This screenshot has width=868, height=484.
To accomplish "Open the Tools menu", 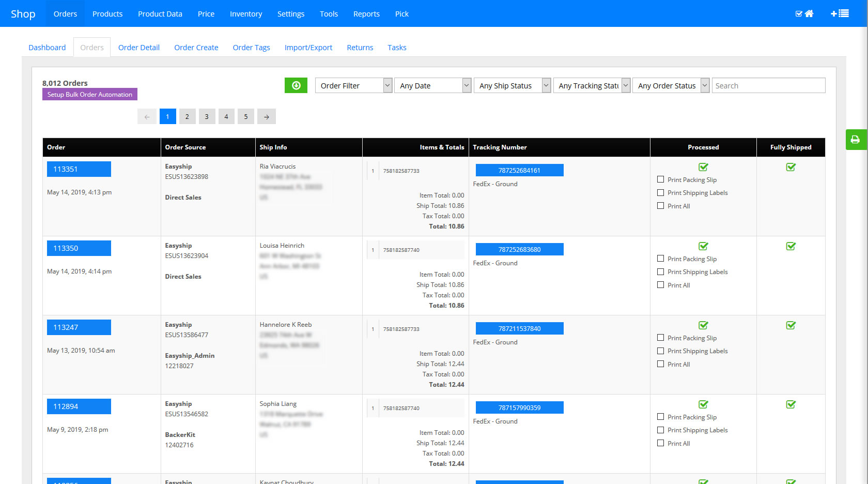I will [329, 13].
